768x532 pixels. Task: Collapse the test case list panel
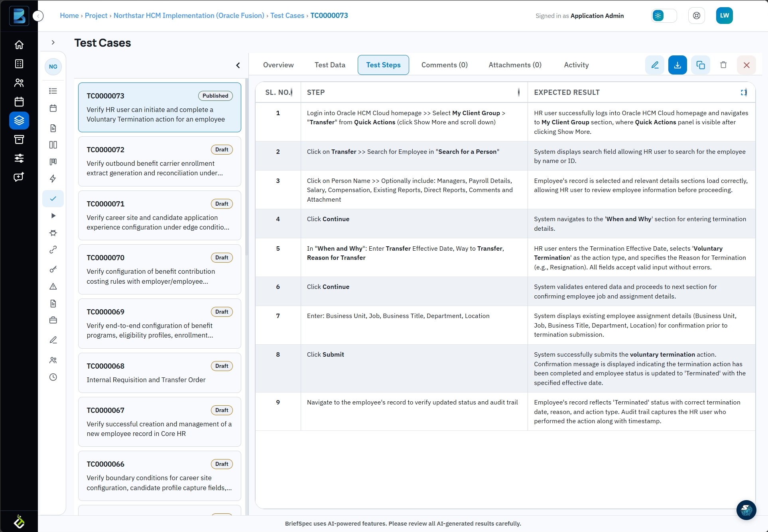(x=238, y=65)
